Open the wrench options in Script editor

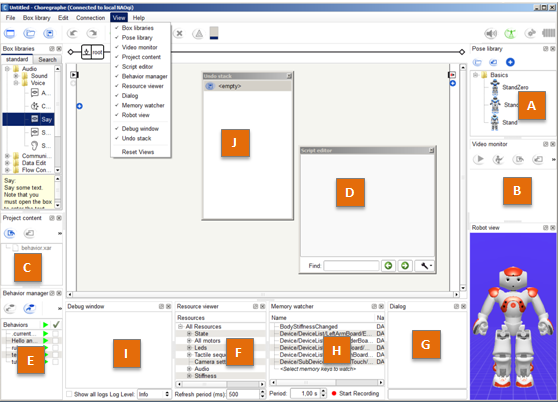425,266
